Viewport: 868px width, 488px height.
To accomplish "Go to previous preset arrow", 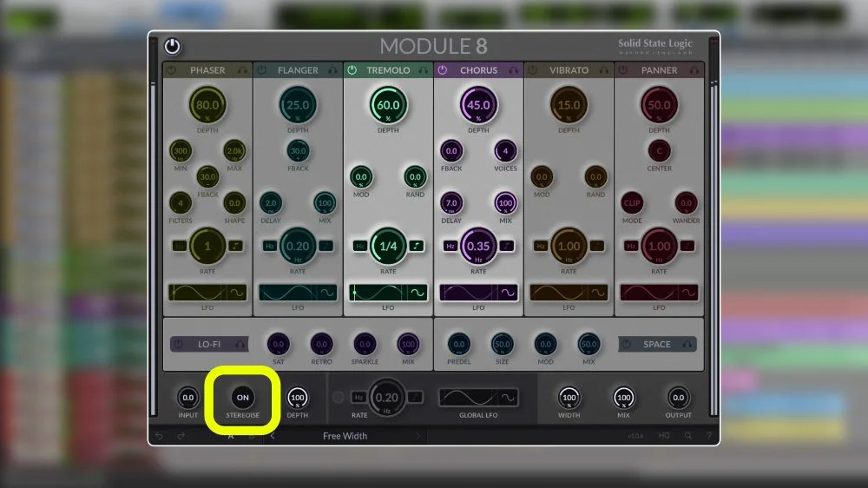I will 273,436.
